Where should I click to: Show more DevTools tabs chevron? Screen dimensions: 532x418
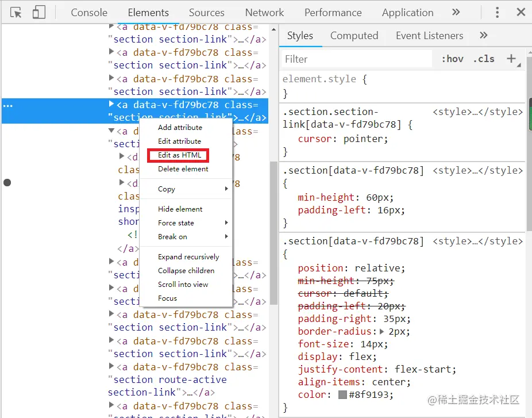pyautogui.click(x=456, y=12)
